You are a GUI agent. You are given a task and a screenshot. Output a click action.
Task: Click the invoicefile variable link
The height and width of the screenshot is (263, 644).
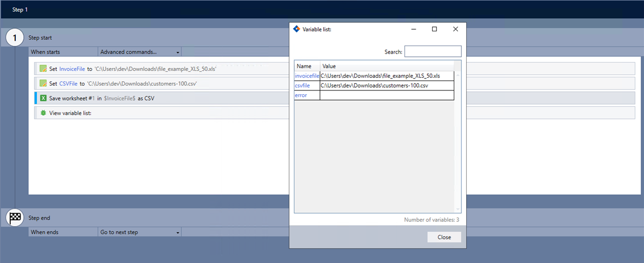point(307,76)
